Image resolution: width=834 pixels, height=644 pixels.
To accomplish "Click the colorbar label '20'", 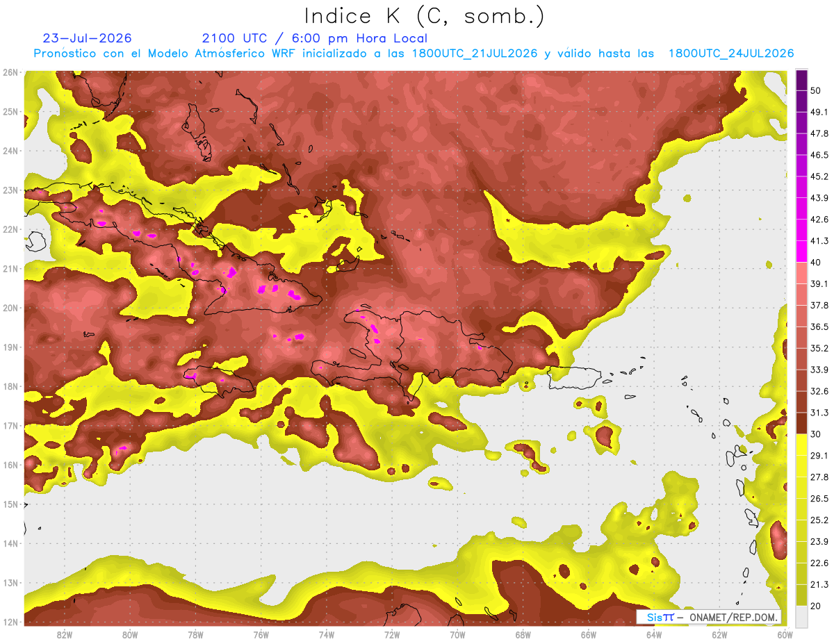I will tap(816, 606).
